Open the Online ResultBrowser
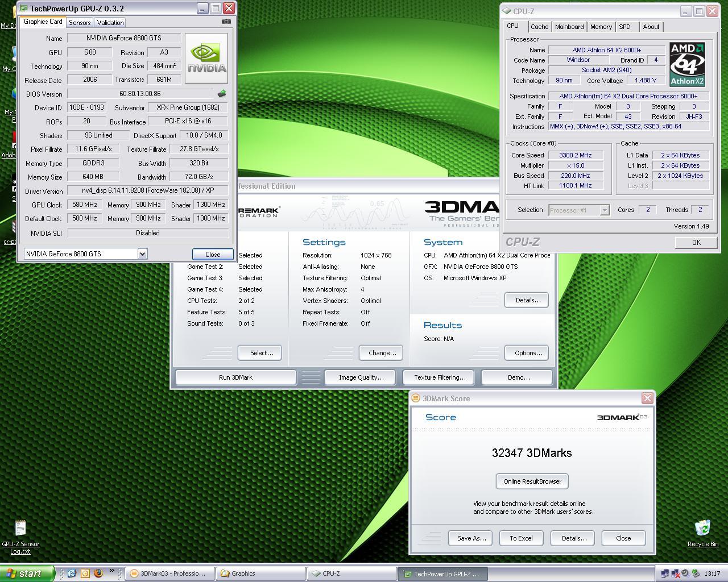Viewport: 728px width, 582px height. [532, 481]
